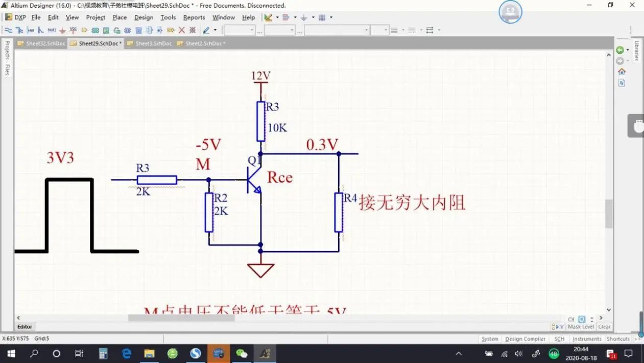Open the Place menu
This screenshot has height=363, width=644.
click(x=120, y=17)
